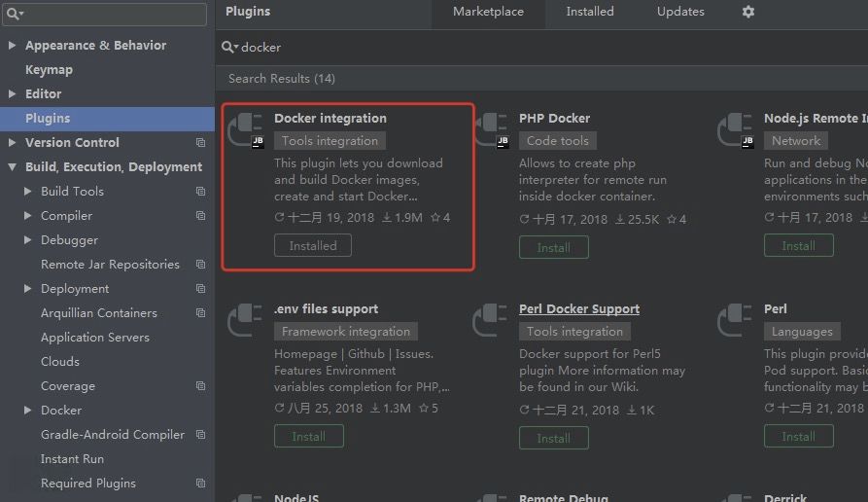Screen dimensions: 868x502
Task: Install the PHP Docker plugin
Action: 553,247
